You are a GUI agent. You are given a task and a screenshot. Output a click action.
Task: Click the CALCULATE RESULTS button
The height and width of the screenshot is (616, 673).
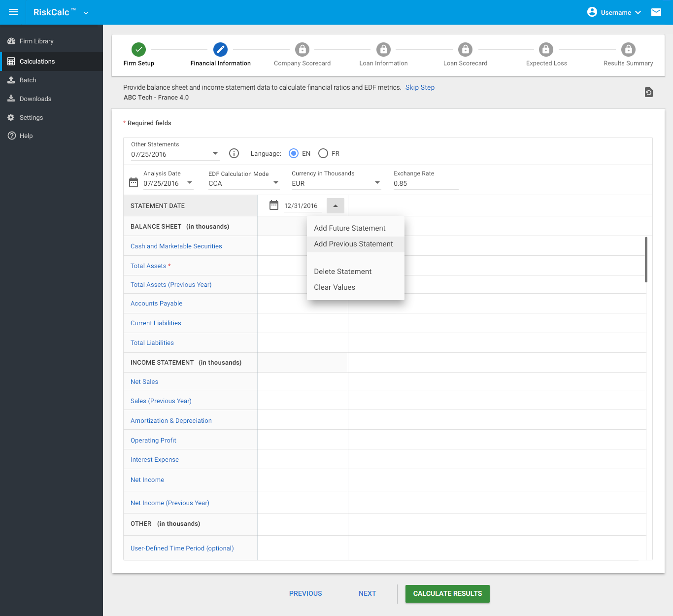[x=447, y=593]
